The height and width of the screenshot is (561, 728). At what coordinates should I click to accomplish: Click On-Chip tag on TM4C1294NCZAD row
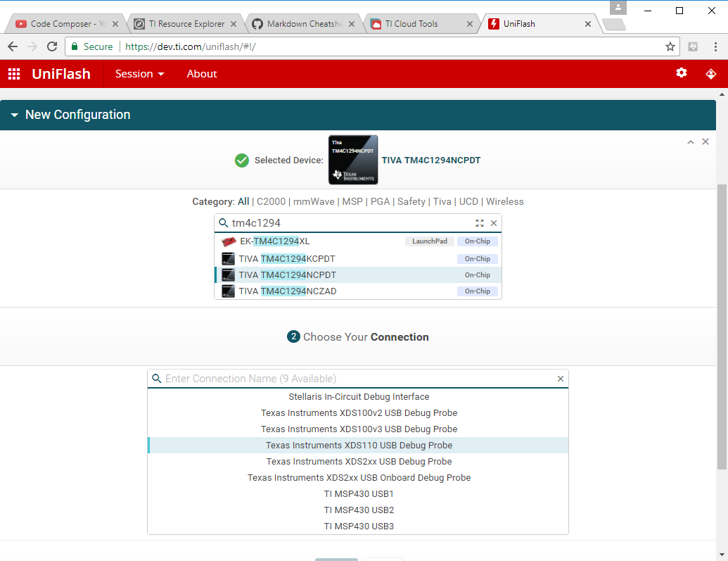coord(478,291)
